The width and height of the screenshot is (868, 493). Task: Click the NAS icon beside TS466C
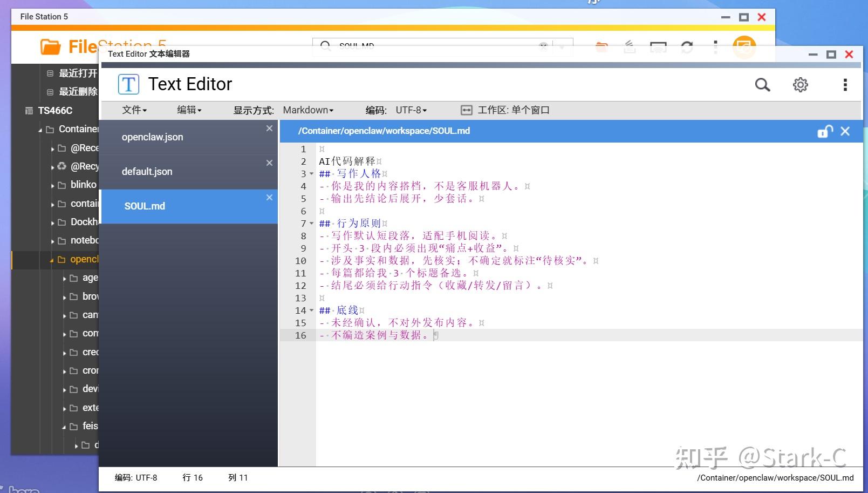pyautogui.click(x=29, y=111)
